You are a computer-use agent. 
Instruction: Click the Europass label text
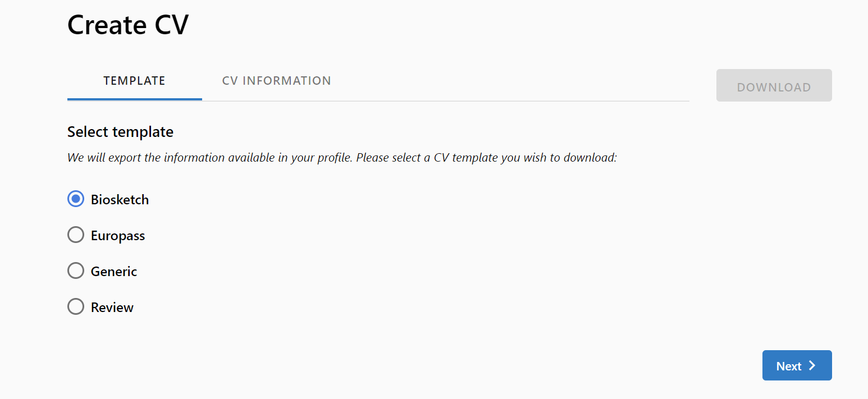118,236
